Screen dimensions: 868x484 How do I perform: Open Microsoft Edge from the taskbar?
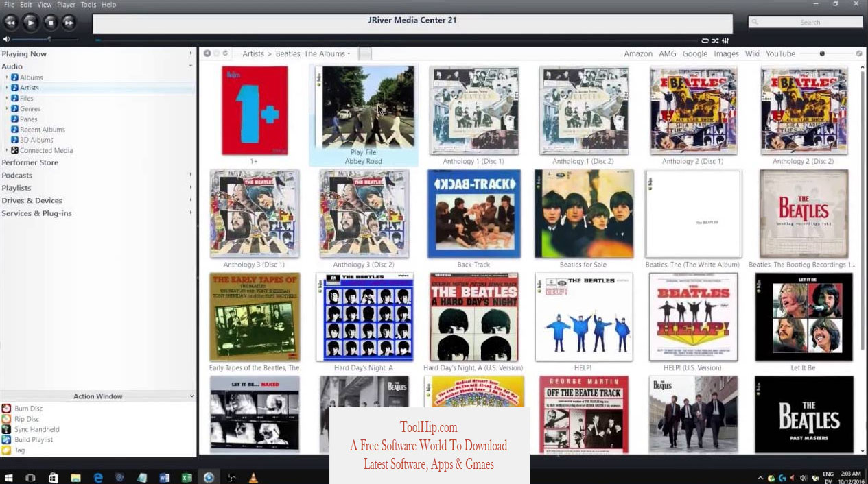point(98,477)
